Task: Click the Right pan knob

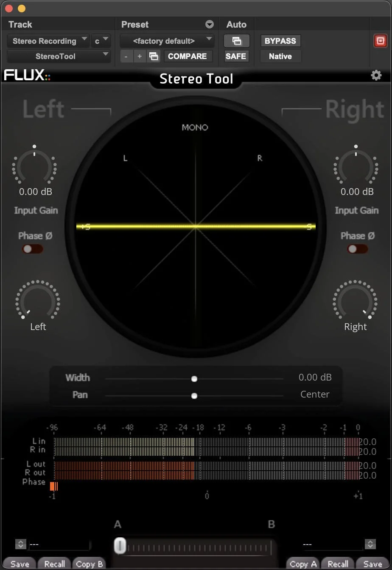Action: [x=355, y=300]
